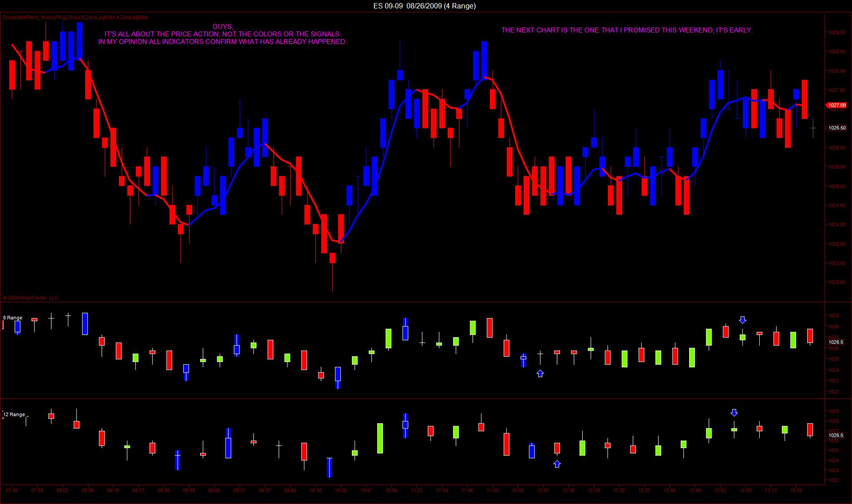Click the blue down arrow in the 12 Range panel

(734, 413)
